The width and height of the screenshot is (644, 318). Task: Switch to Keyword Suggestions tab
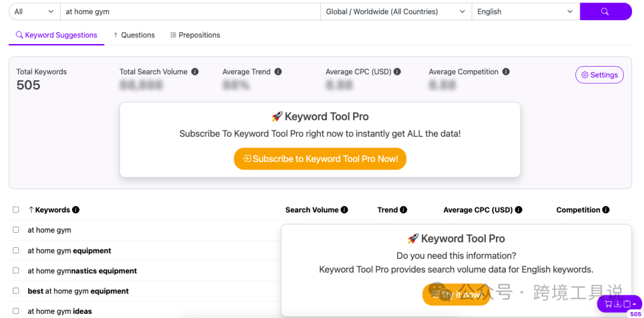coord(57,35)
